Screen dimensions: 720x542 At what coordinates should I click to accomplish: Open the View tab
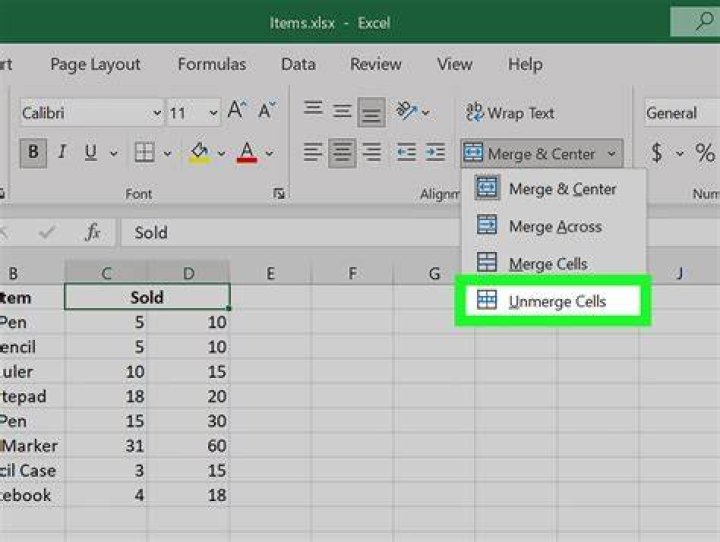point(455,64)
